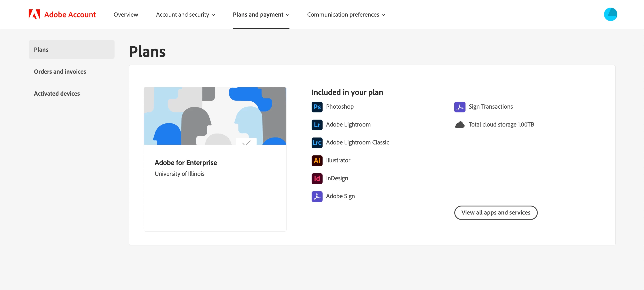Click the Illustrator Ai icon
Image resolution: width=644 pixels, height=290 pixels.
317,161
